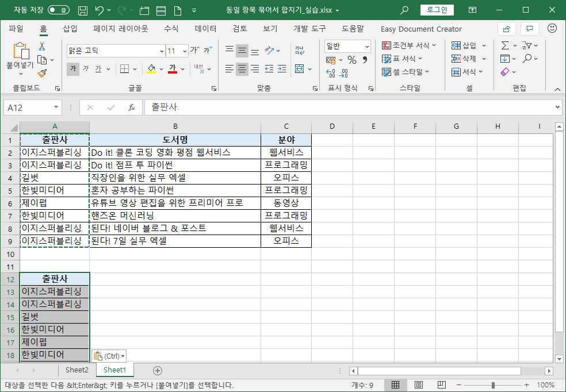Click the AutoSum sigma icon
Screen dimensions: 566x392
(x=505, y=45)
